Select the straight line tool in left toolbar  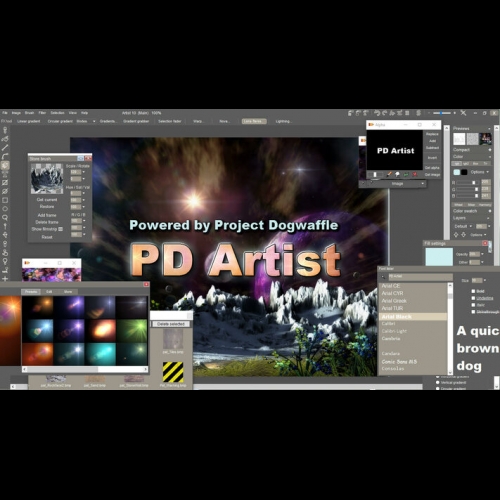[x=5, y=148]
